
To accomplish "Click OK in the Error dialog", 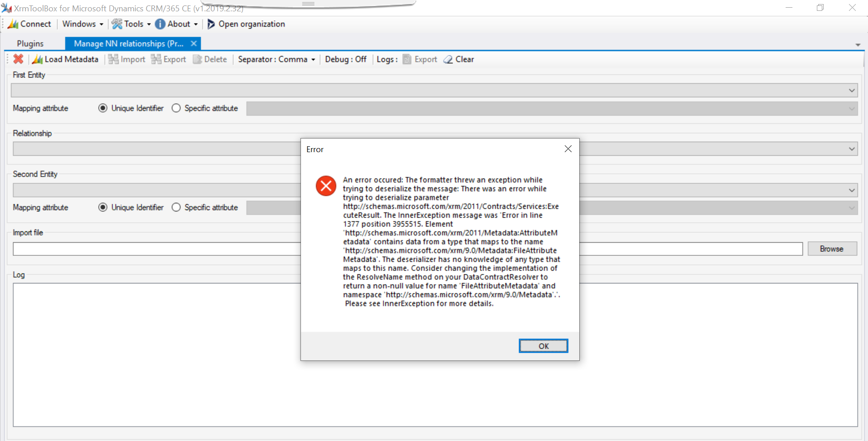I will click(544, 346).
